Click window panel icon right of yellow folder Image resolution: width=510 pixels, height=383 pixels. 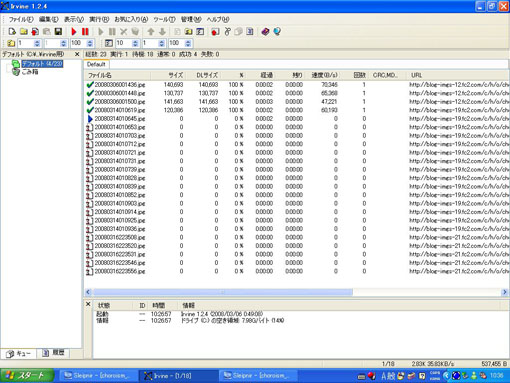(x=200, y=32)
